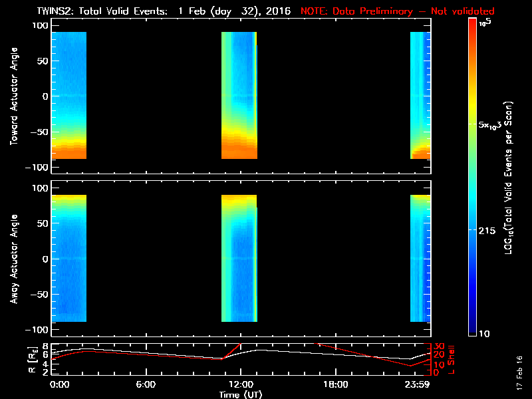Click the plot title 'TWINS2: Total Valid Events'

(x=102, y=11)
